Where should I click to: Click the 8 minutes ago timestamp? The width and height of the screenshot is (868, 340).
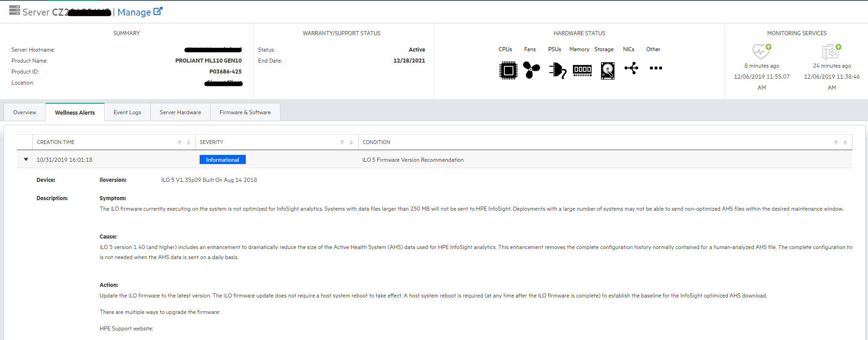pos(762,66)
